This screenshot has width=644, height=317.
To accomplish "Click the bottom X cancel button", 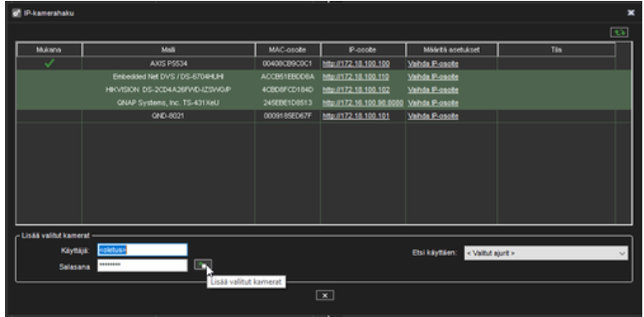I will coord(325,295).
